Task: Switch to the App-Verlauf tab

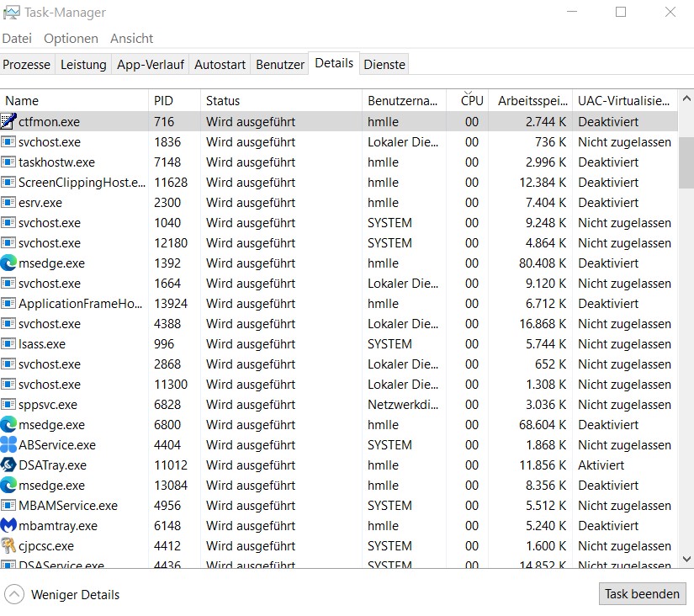Action: coord(151,64)
